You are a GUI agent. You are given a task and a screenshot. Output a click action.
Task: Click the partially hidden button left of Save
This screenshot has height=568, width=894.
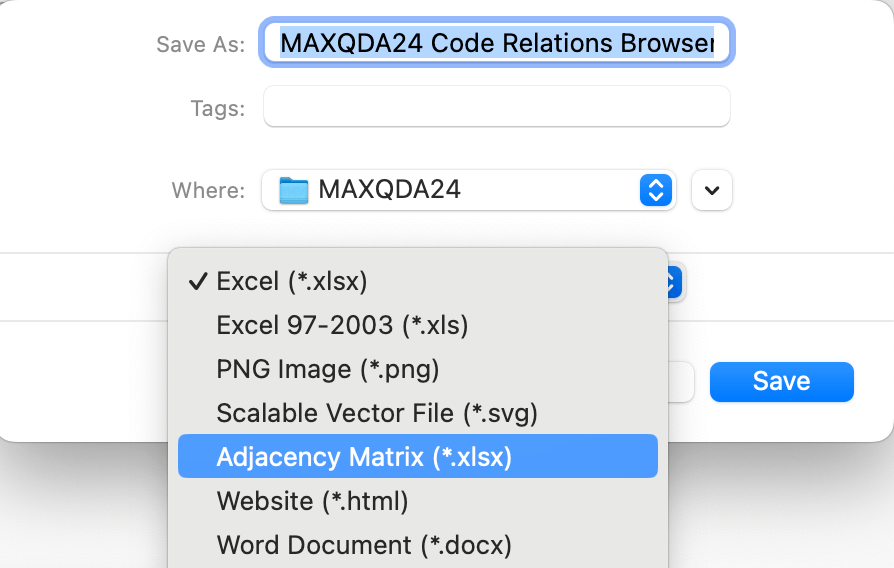(x=681, y=382)
